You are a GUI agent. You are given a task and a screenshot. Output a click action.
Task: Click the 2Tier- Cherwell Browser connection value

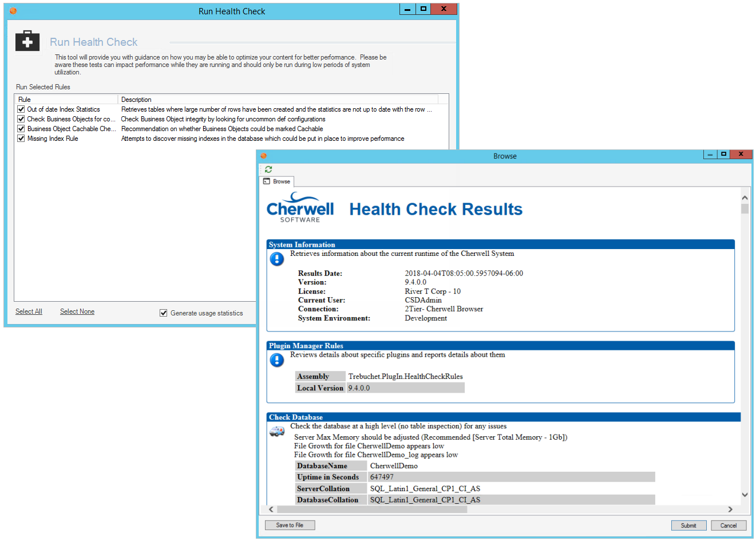point(444,309)
